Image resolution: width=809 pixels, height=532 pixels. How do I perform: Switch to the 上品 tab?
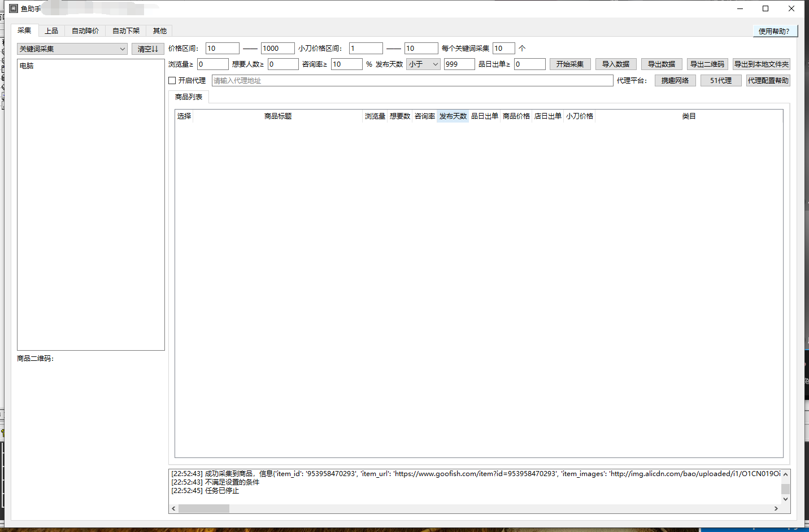tap(52, 30)
